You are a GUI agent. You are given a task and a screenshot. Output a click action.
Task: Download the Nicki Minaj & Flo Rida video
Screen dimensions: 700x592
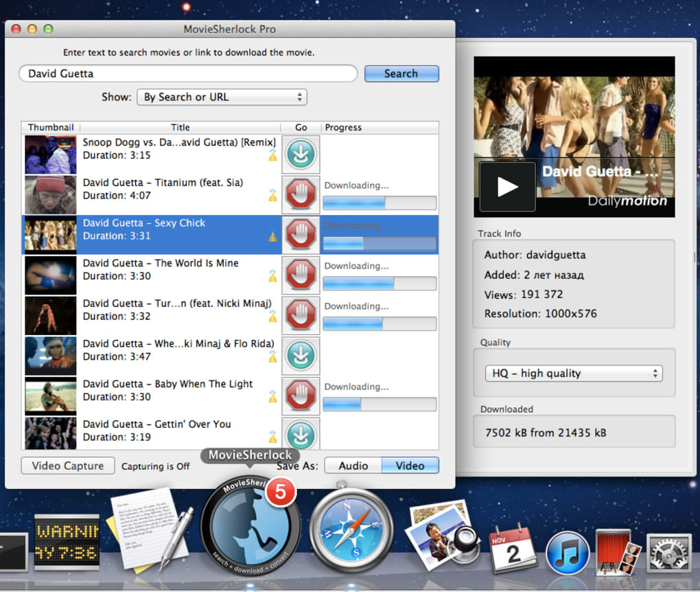pyautogui.click(x=301, y=355)
